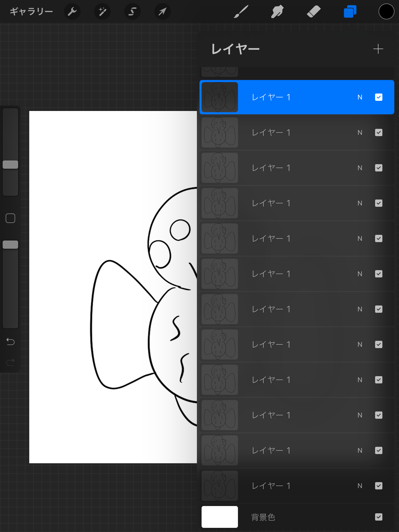The height and width of the screenshot is (532, 399).
Task: Undo the last action with the undo arrow
Action: pos(10,341)
